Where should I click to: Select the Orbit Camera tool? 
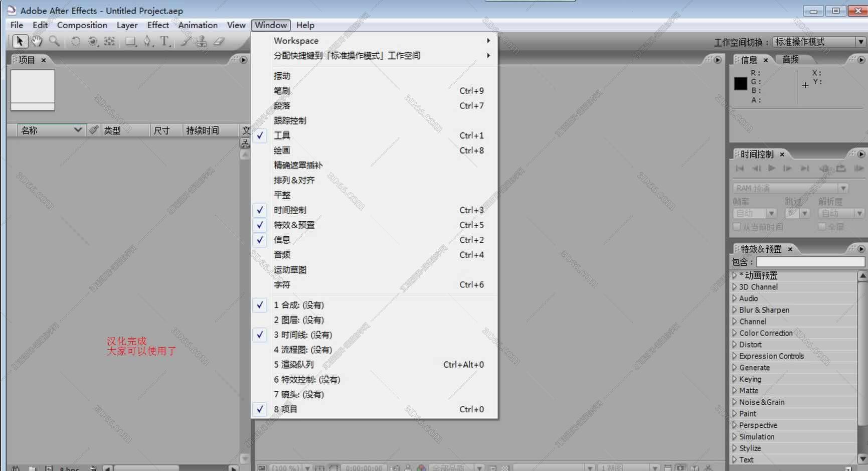tap(93, 41)
